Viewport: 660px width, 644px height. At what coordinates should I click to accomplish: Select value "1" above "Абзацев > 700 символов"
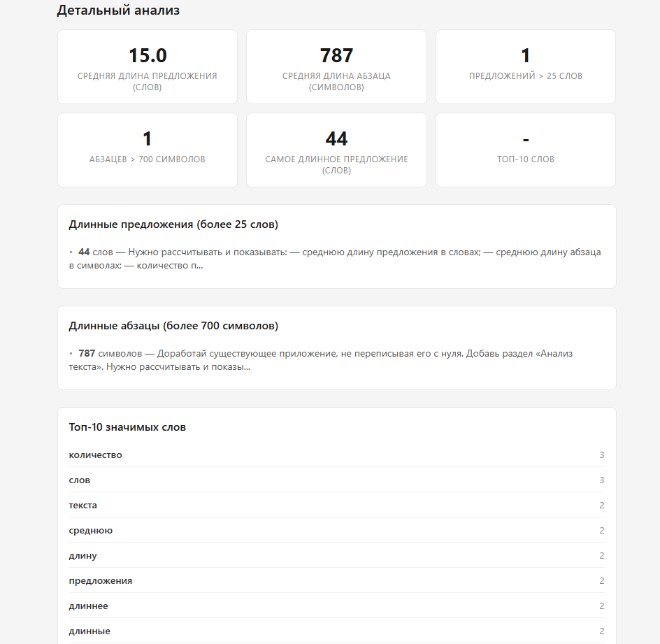[148, 139]
